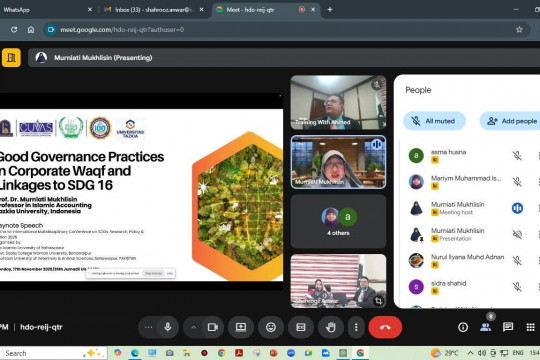Screen dimensions: 540x360
Task: Click the Meeting host label text
Action: 456,212
